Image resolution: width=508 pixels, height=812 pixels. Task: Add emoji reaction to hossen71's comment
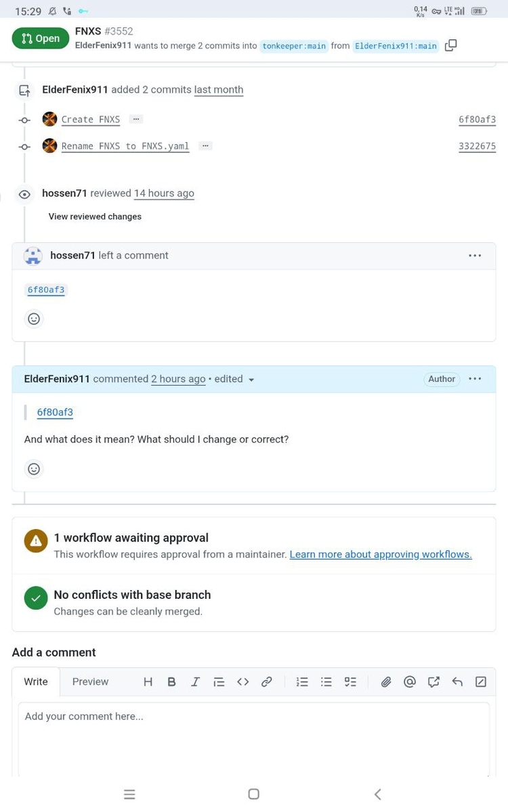click(x=34, y=319)
